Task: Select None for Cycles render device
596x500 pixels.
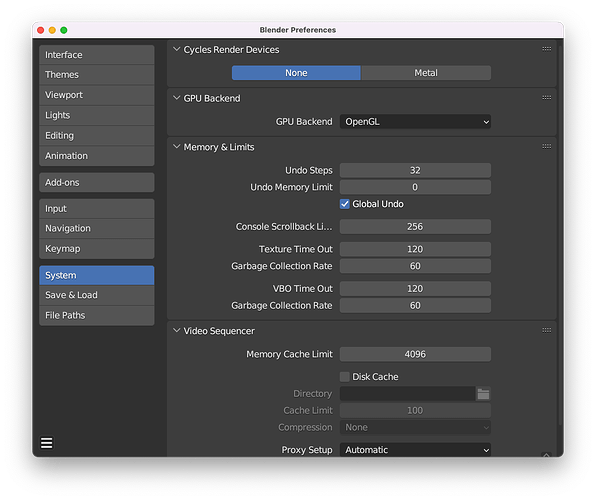Action: click(x=296, y=73)
